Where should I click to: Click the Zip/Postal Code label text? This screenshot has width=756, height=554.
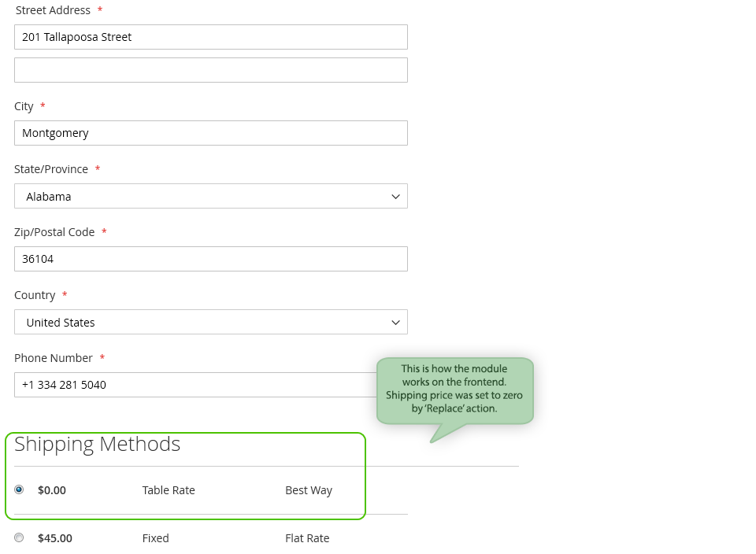tap(54, 232)
